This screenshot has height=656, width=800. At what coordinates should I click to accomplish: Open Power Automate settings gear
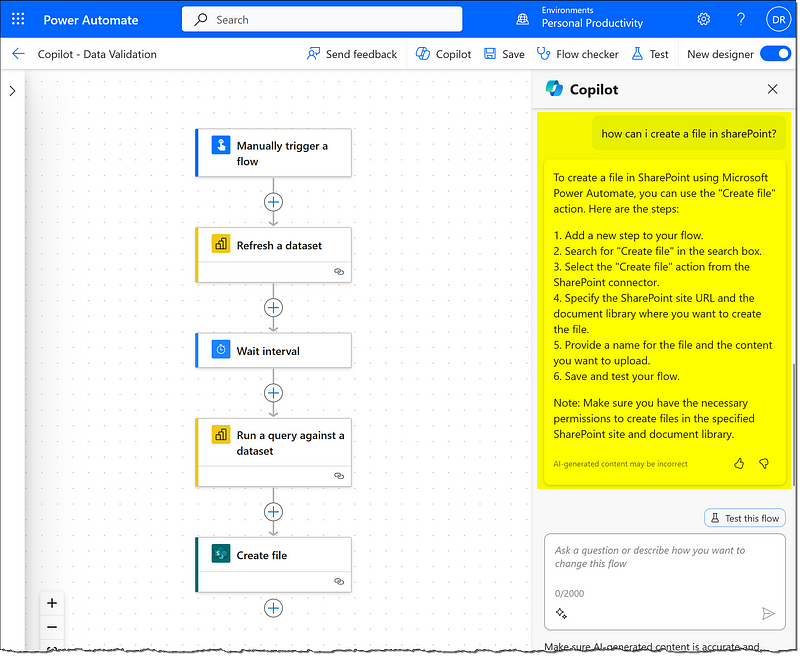703,18
